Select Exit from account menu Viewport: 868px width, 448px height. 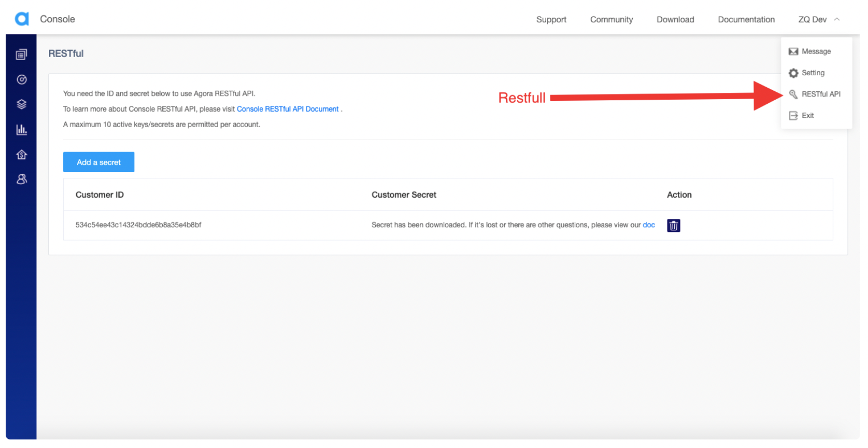click(808, 116)
